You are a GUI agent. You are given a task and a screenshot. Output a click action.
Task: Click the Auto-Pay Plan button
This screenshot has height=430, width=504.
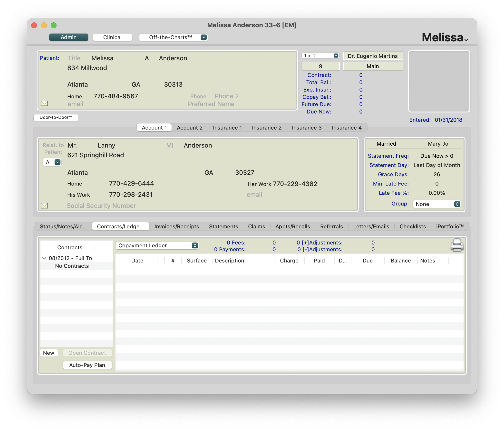(87, 365)
